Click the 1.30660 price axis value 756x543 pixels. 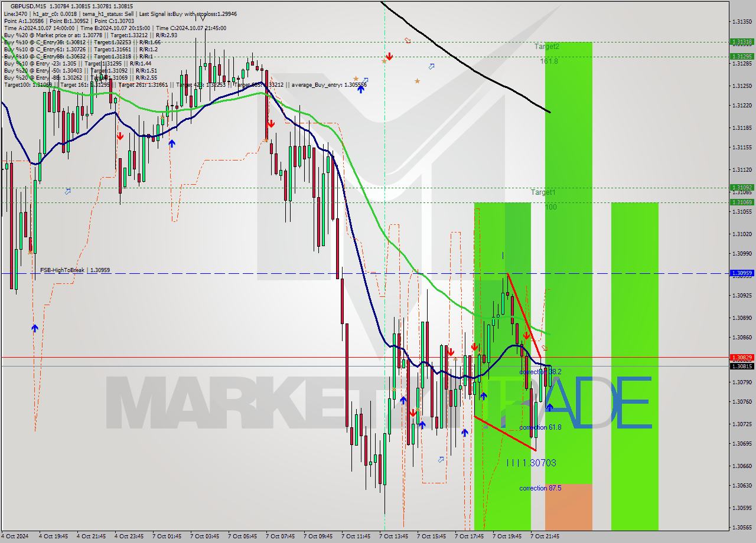(742, 466)
